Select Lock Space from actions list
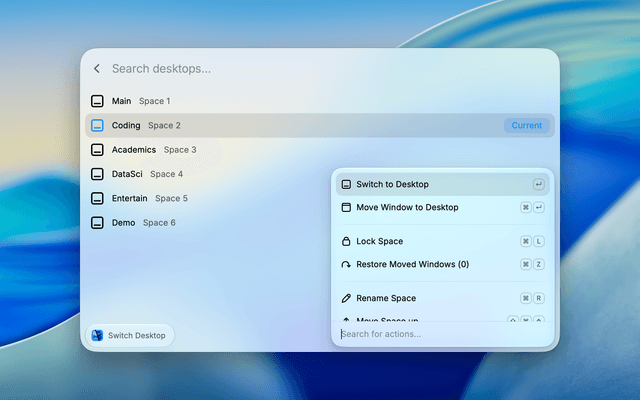The image size is (640, 400). pos(442,241)
